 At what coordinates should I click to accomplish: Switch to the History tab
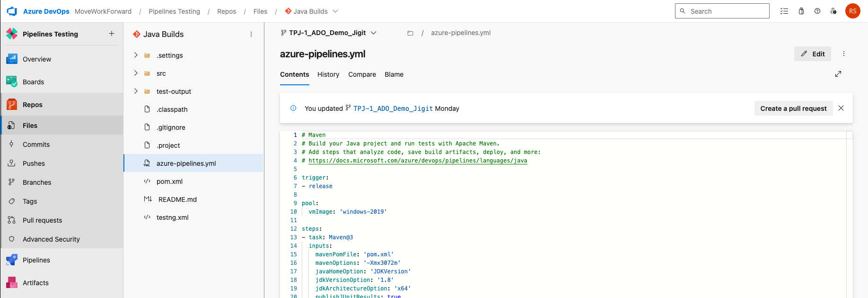click(328, 74)
